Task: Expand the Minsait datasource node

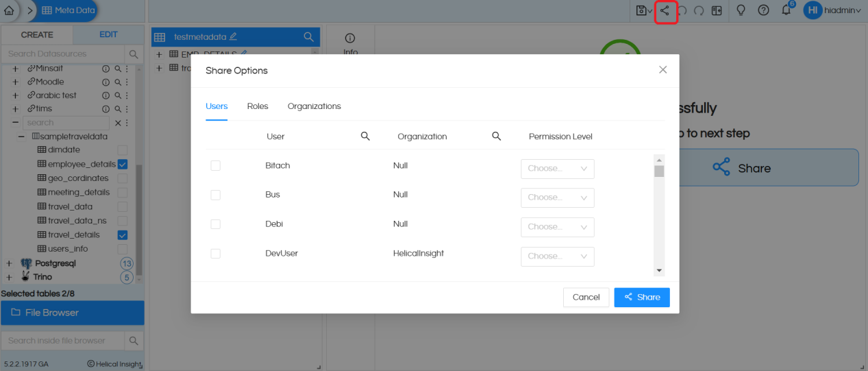Action: (16, 69)
